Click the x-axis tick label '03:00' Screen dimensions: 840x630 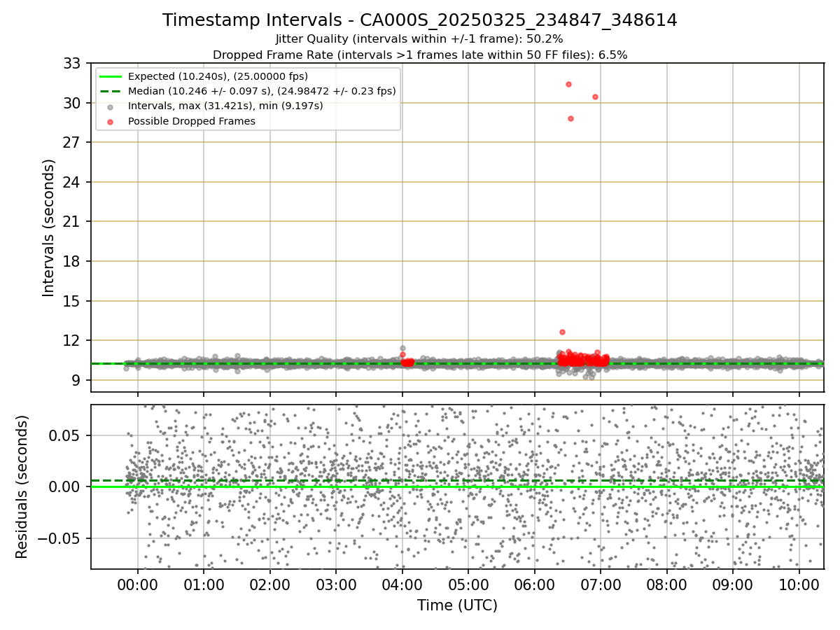point(336,584)
